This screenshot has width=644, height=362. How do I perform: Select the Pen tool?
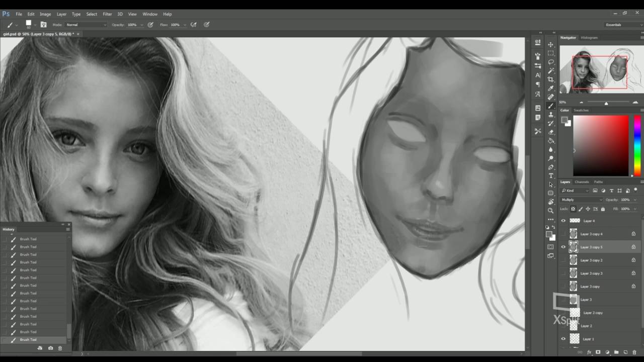[x=551, y=167]
